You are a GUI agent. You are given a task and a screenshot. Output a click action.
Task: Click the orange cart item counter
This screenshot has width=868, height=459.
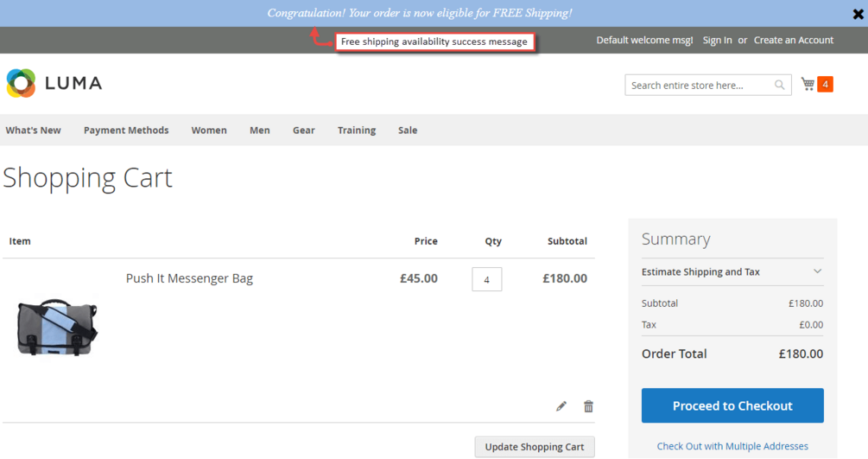point(825,84)
